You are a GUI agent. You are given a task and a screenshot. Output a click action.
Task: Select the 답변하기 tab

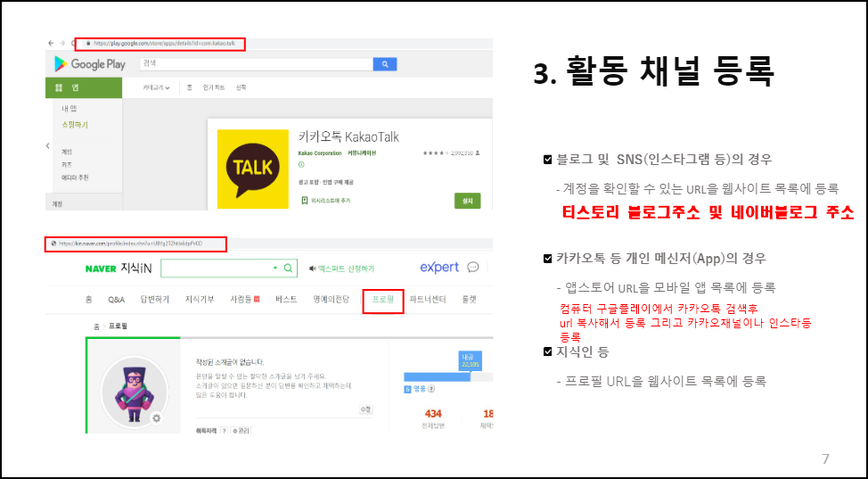pos(154,300)
